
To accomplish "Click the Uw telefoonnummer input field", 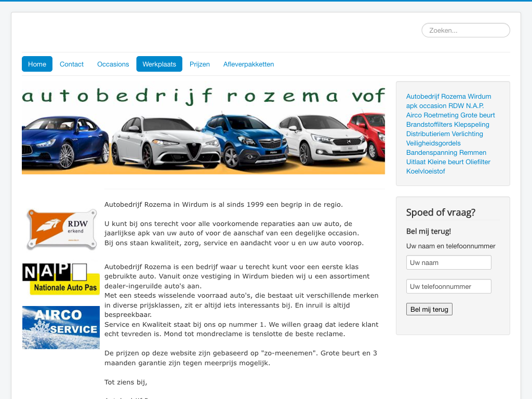I will click(448, 286).
